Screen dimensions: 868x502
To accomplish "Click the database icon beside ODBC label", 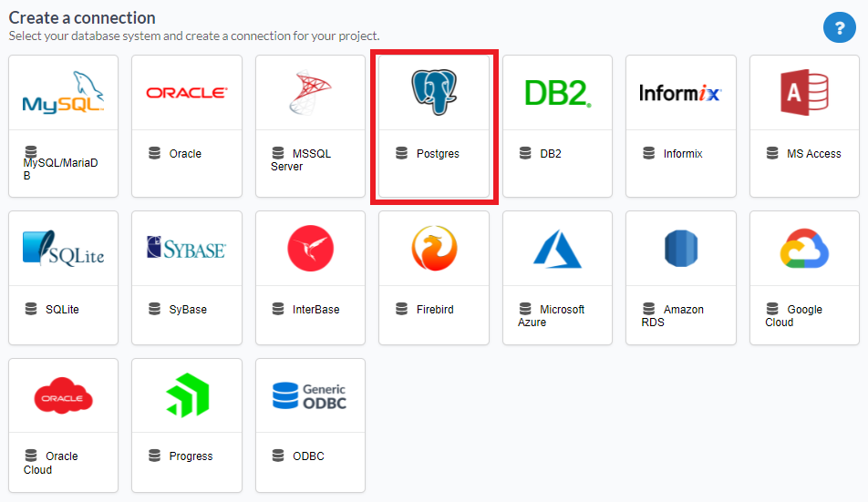I will [278, 456].
